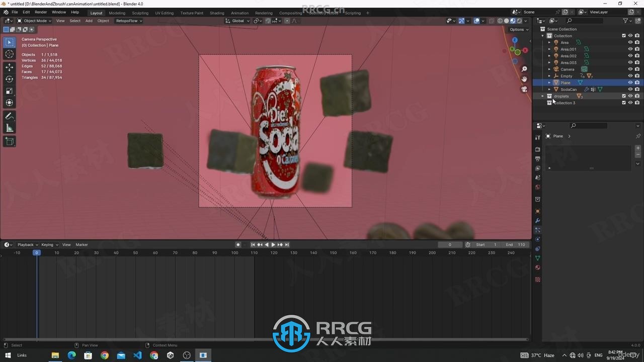Viewport: 644px width, 362px height.
Task: Click the pan hand viewport gizmo
Action: [524, 79]
